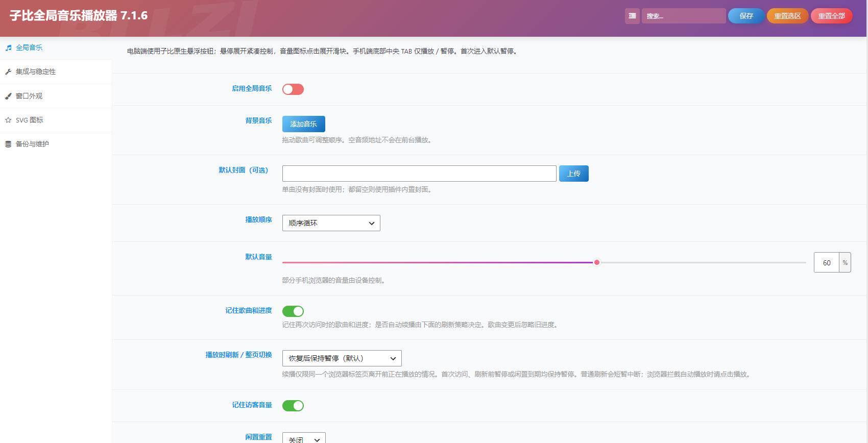Click the star icon beside SVG 图标

[x=8, y=120]
